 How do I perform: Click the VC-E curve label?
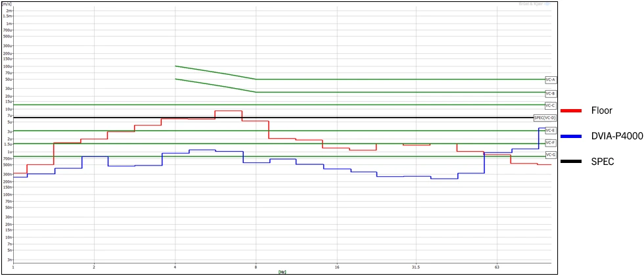pyautogui.click(x=550, y=131)
